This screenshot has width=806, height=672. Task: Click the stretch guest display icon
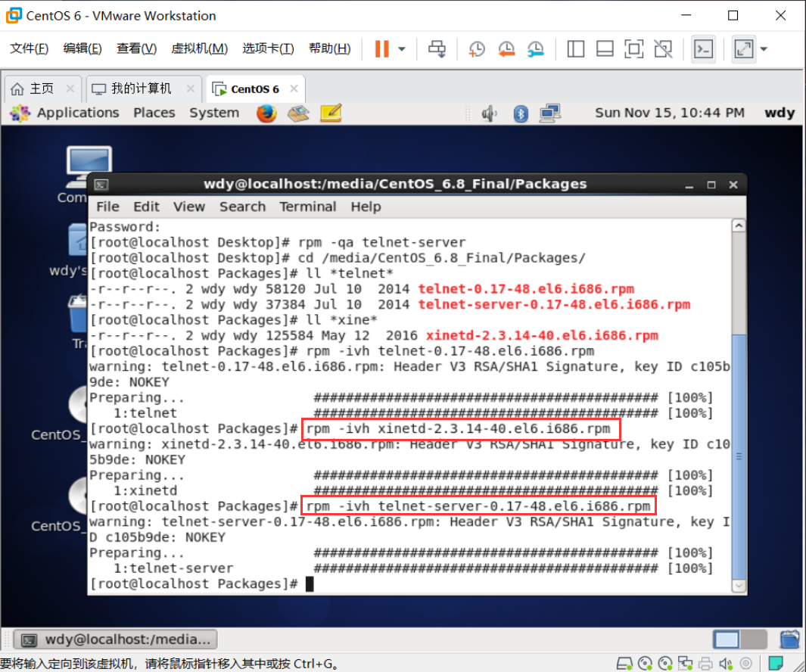tap(743, 49)
